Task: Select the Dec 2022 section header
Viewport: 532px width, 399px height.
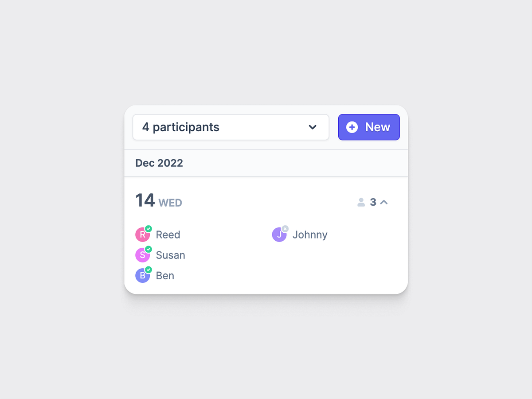Action: point(159,163)
